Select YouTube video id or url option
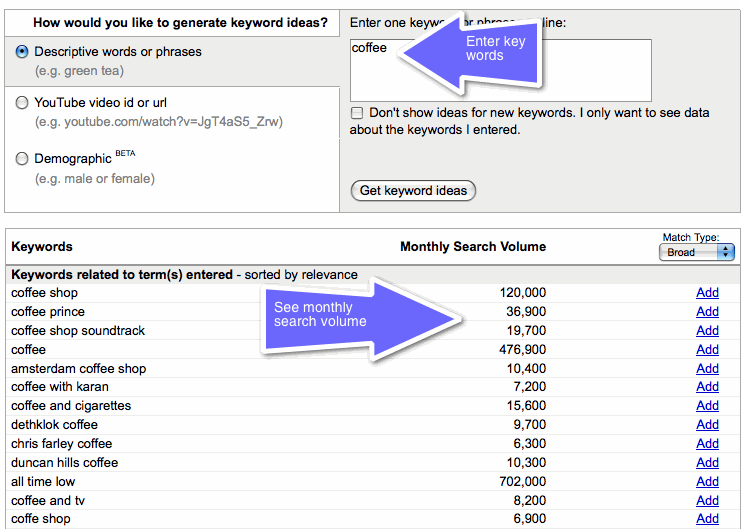The height and width of the screenshot is (529, 741). click(x=22, y=103)
